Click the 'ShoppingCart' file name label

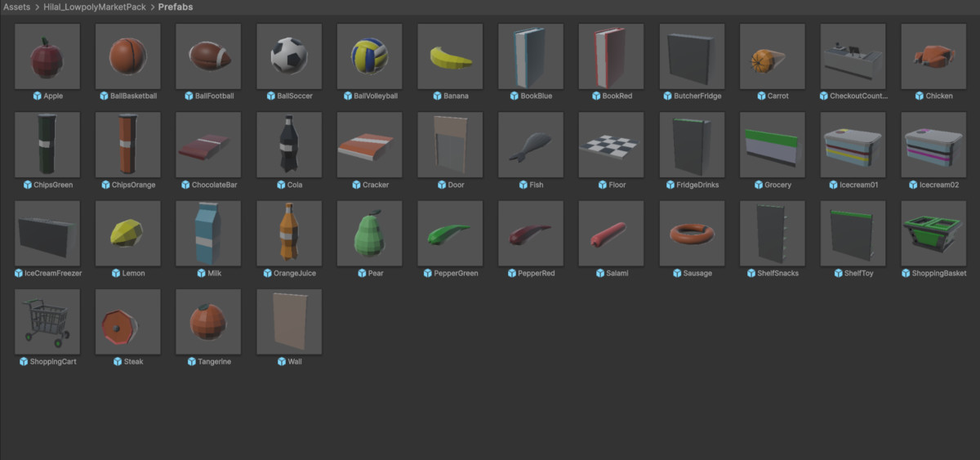53,362
